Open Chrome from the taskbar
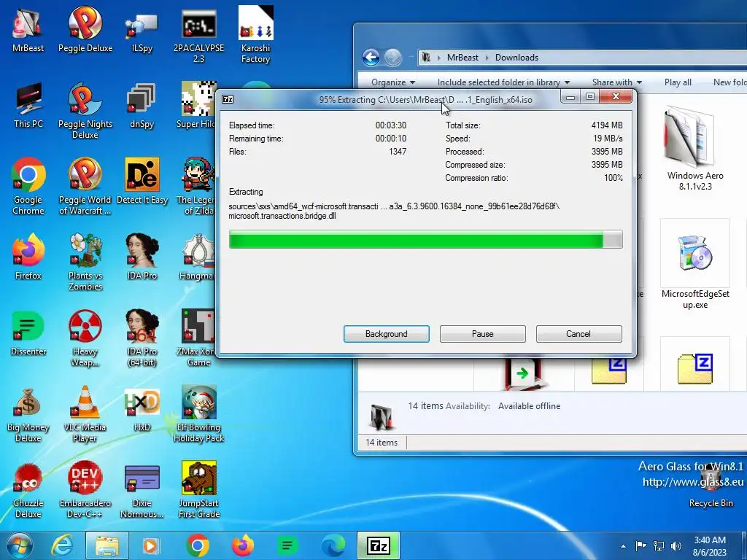This screenshot has width=747, height=560. [198, 545]
